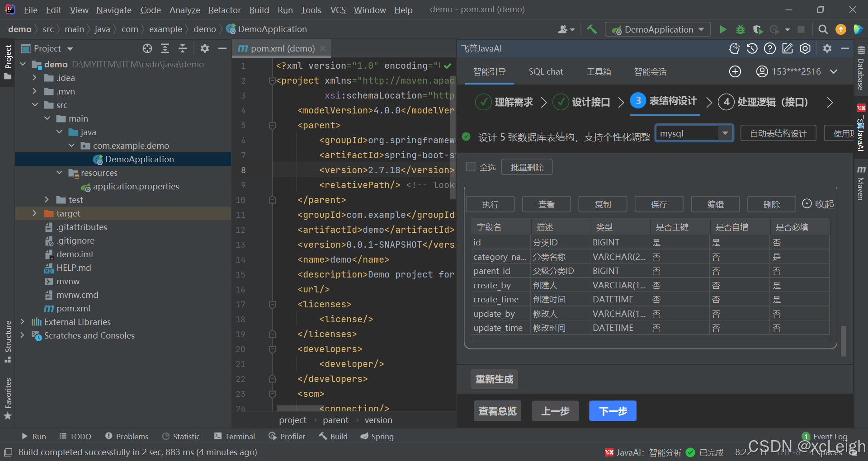The width and height of the screenshot is (868, 461).
Task: Open JavaAI history clock icon
Action: (x=752, y=48)
